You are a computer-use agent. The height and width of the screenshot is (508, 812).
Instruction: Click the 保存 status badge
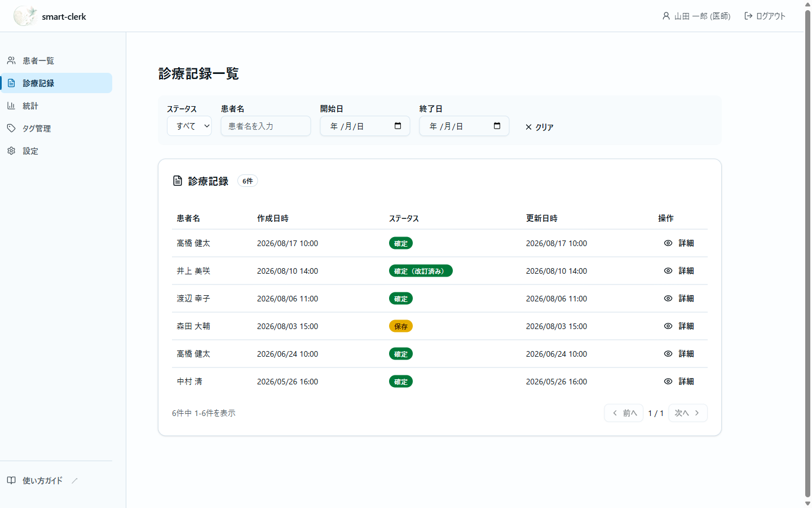coord(401,326)
